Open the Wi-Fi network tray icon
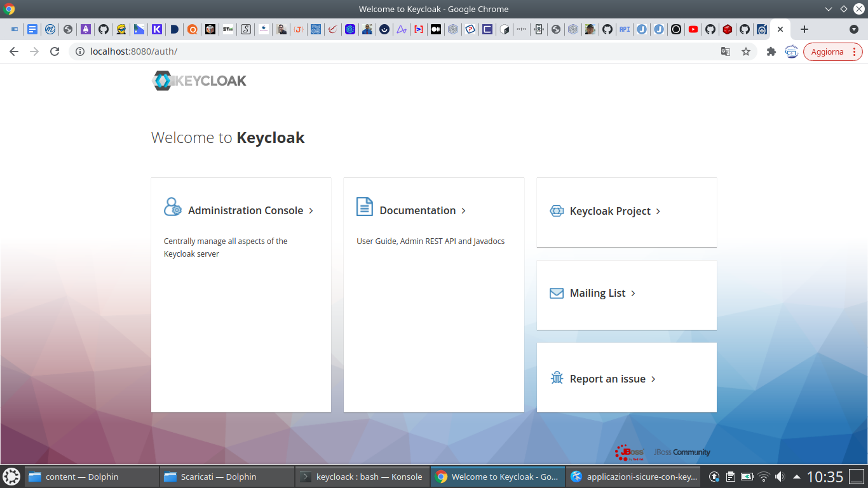 (764, 477)
